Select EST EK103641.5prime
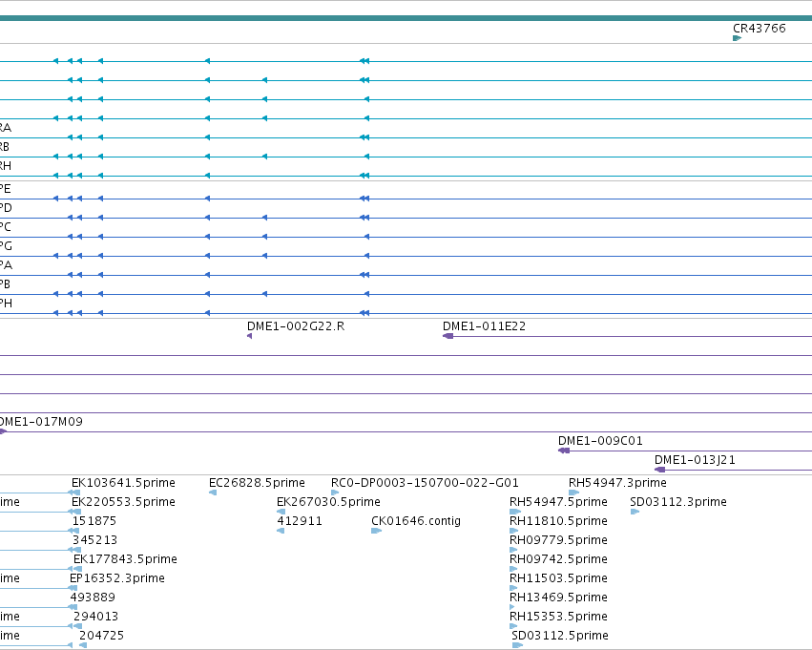The image size is (812, 650). [123, 483]
